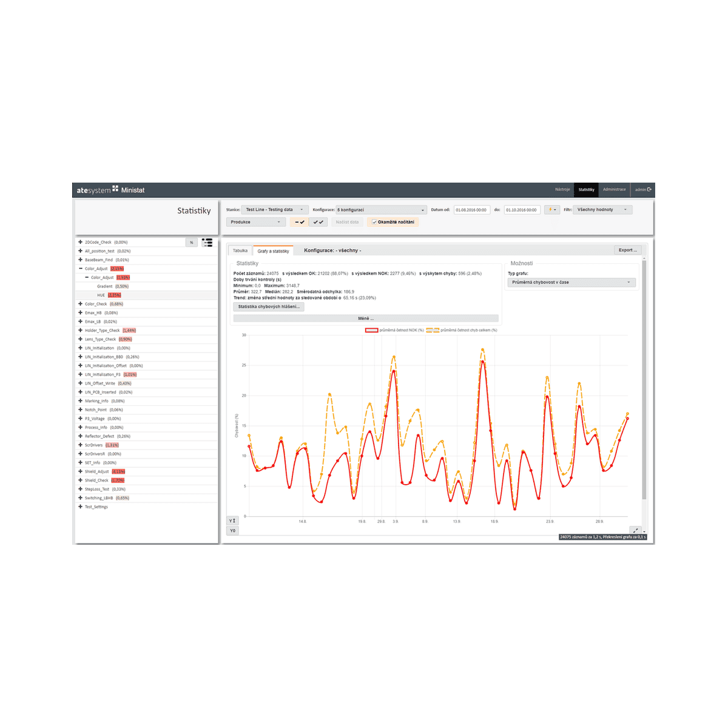Click the Export button
This screenshot has height=728, width=728.
[x=627, y=250]
